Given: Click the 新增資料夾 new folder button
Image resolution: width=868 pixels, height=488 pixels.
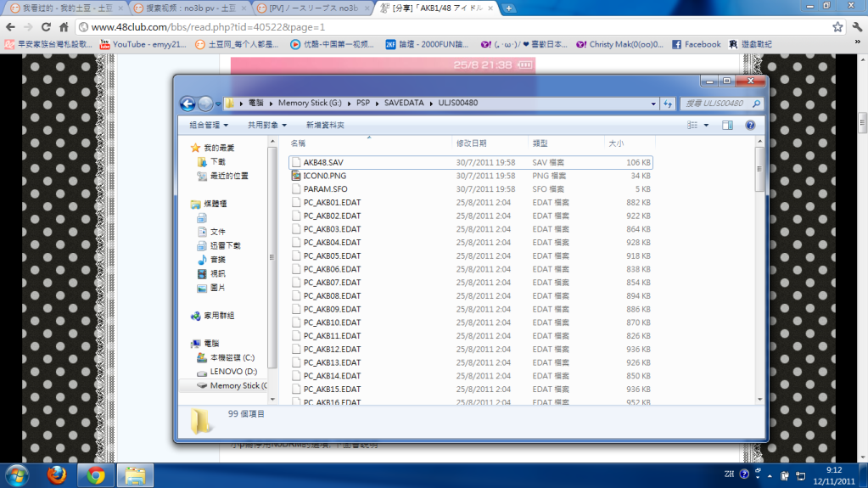Looking at the screenshot, I should coord(325,125).
